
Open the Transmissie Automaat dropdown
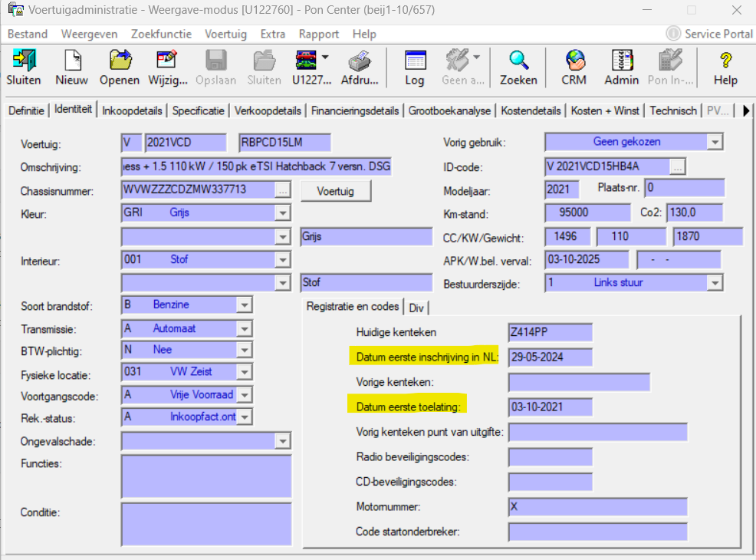[x=245, y=328]
